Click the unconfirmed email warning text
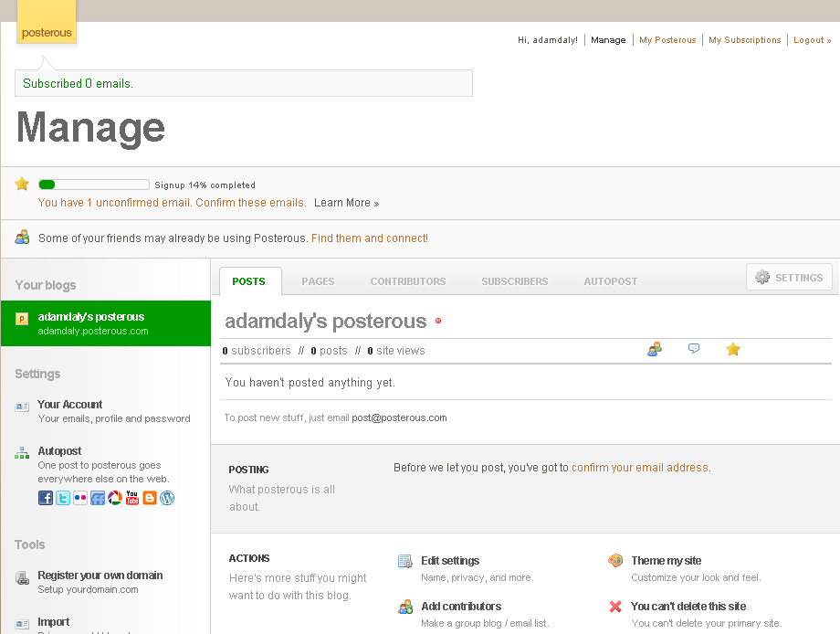 [x=172, y=203]
